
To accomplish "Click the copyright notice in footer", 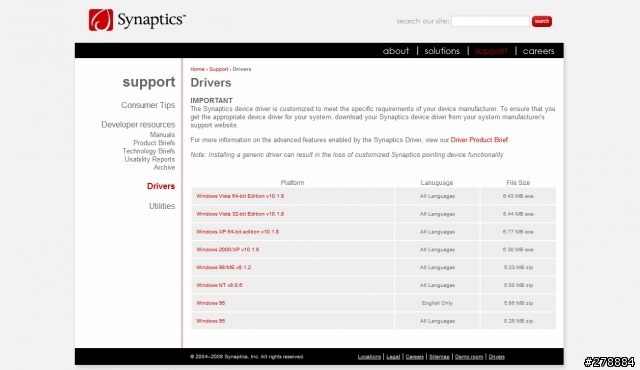I will tap(247, 357).
